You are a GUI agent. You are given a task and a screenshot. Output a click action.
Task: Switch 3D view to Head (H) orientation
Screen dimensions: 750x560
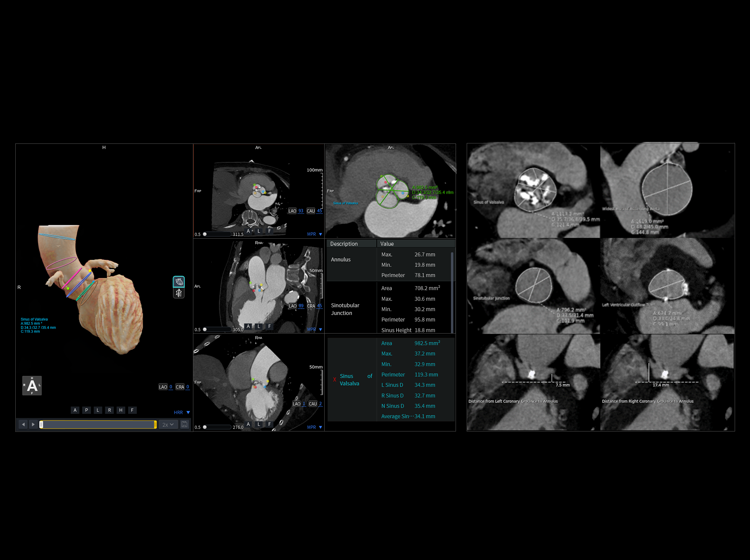tap(121, 410)
